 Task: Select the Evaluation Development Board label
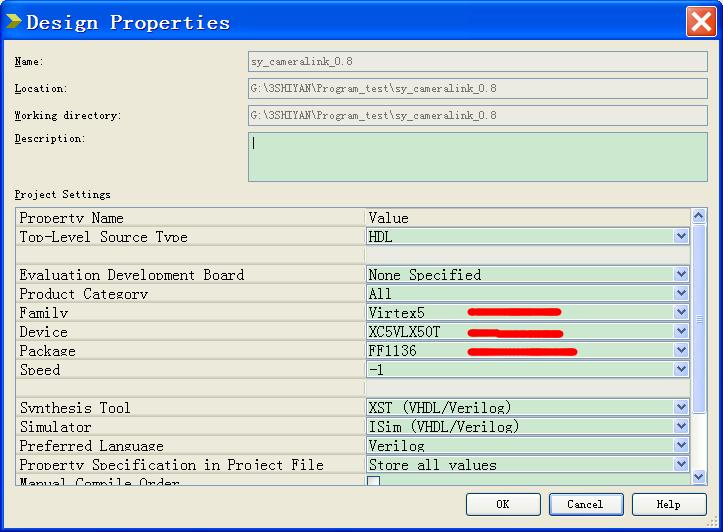132,275
